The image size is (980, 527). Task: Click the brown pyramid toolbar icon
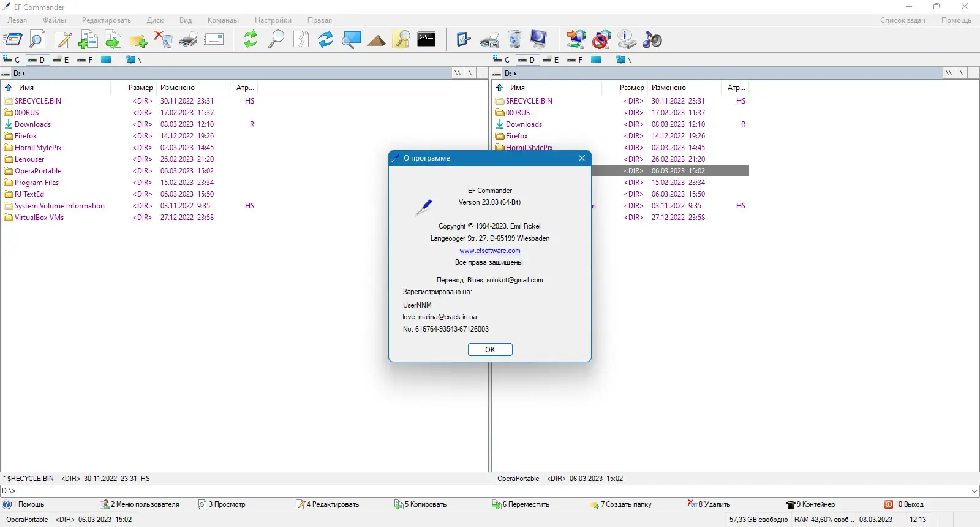pos(377,40)
